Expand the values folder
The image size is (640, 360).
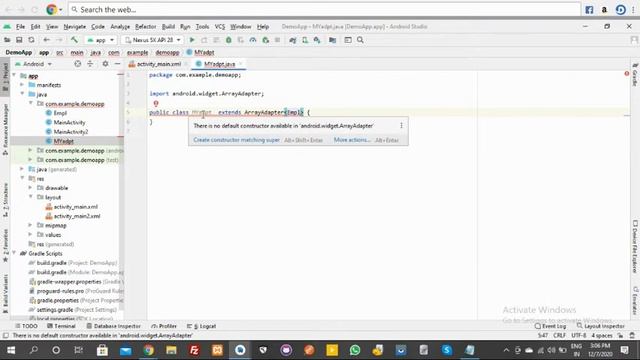tap(31, 235)
